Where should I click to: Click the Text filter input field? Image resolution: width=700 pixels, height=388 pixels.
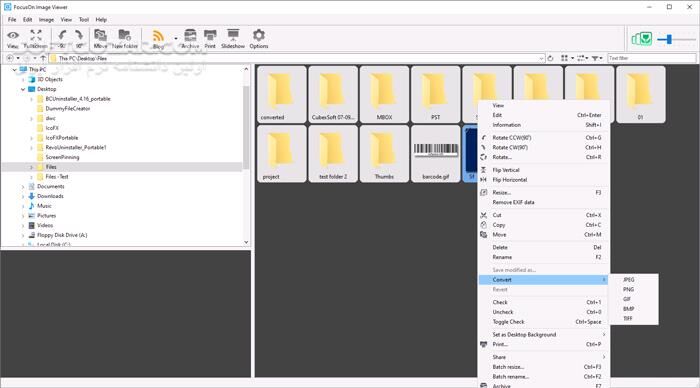pyautogui.click(x=651, y=58)
